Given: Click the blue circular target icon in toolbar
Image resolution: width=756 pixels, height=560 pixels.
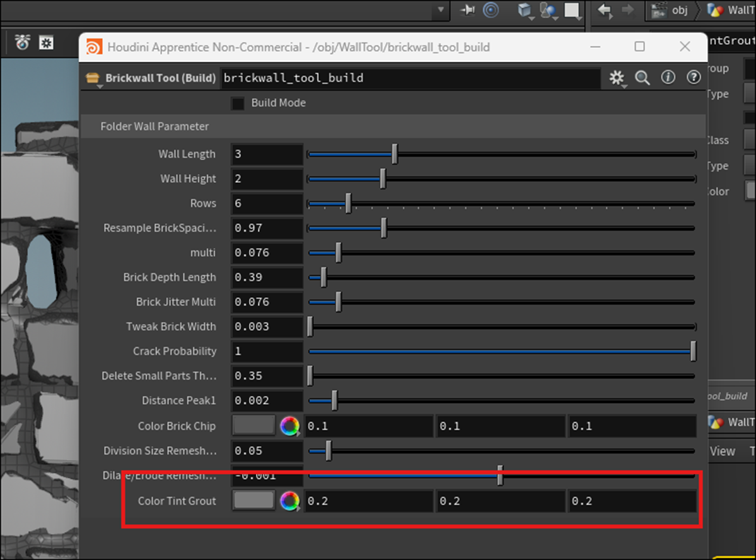Looking at the screenshot, I should (x=491, y=9).
